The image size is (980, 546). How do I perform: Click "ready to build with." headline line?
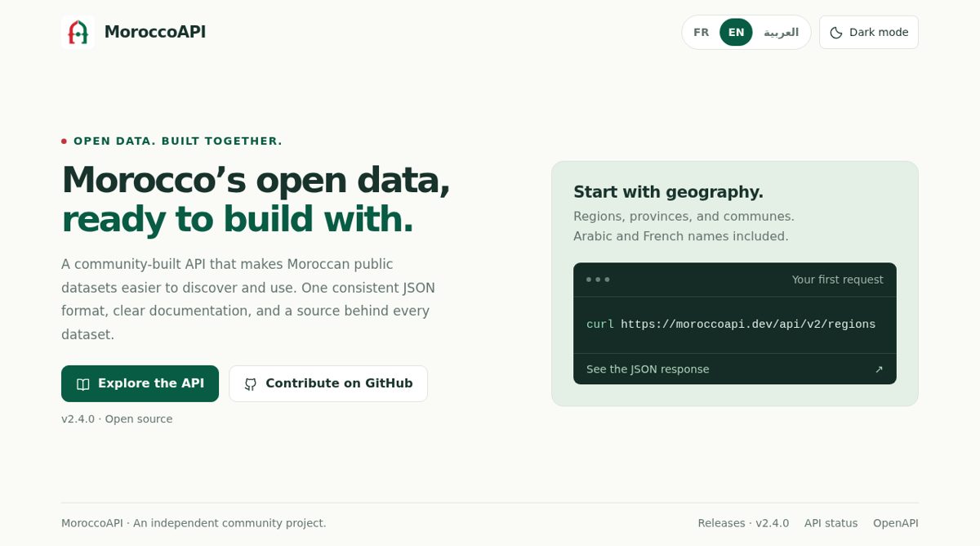click(x=238, y=219)
